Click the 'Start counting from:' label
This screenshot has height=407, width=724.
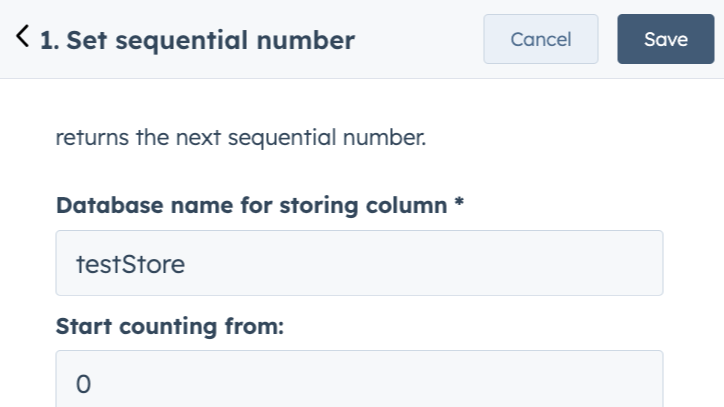170,326
